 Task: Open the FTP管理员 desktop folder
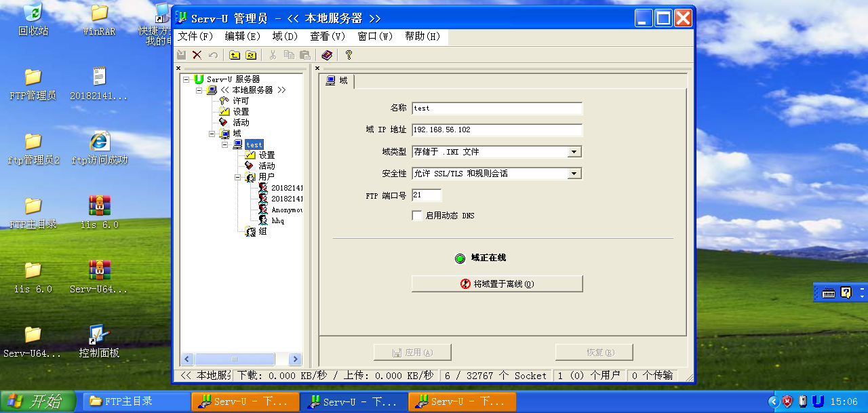point(33,84)
